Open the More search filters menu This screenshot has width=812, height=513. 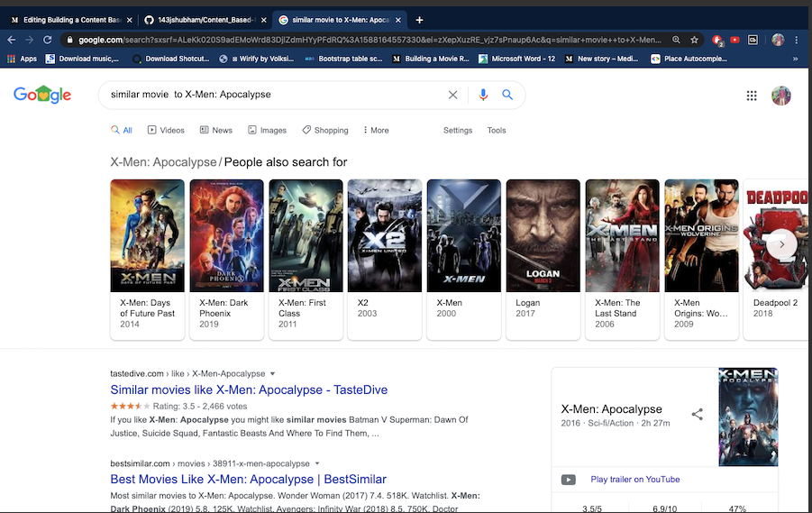point(377,130)
